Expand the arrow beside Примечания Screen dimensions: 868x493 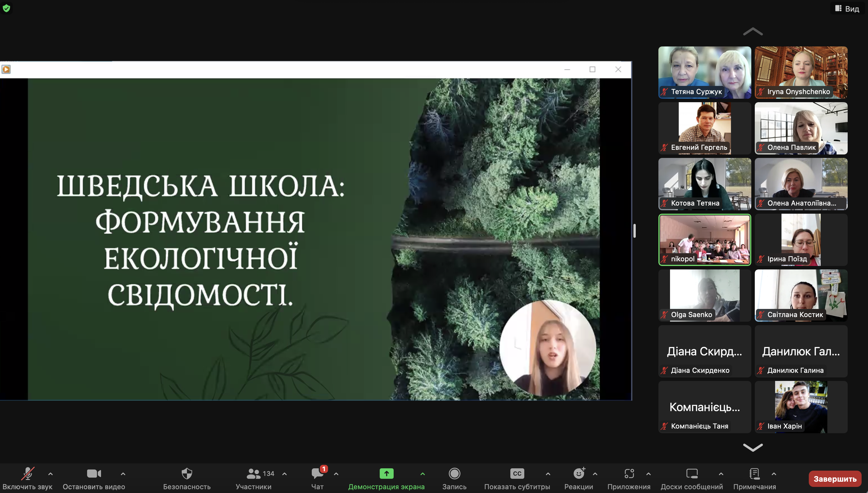[x=774, y=474]
